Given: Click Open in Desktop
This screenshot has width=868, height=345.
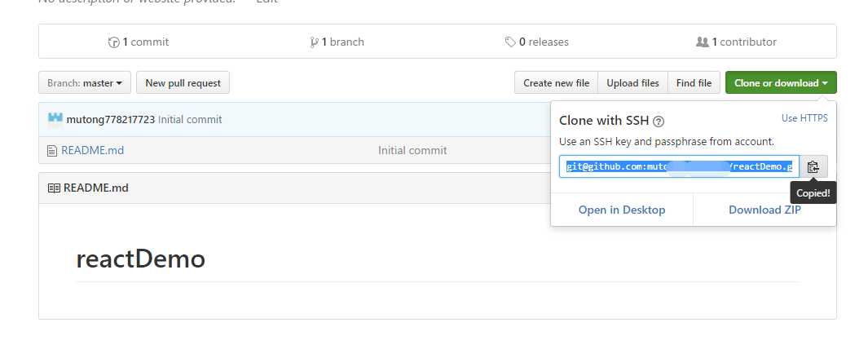Looking at the screenshot, I should click(622, 210).
